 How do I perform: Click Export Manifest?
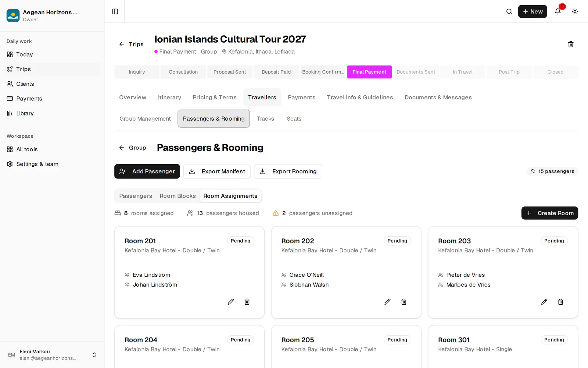coord(217,171)
